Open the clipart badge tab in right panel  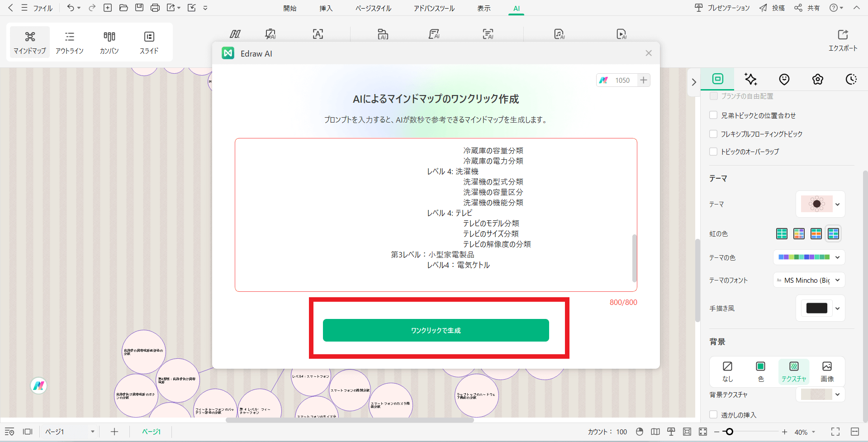[818, 79]
